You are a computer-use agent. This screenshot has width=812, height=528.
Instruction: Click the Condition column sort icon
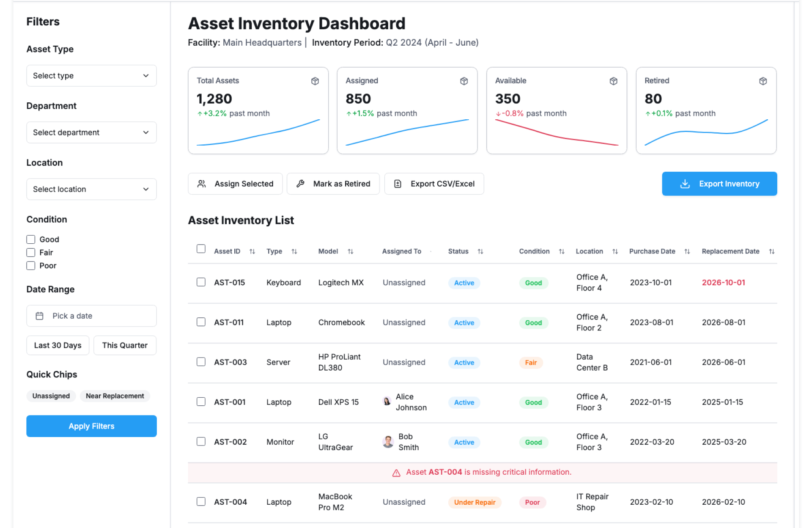click(x=561, y=251)
